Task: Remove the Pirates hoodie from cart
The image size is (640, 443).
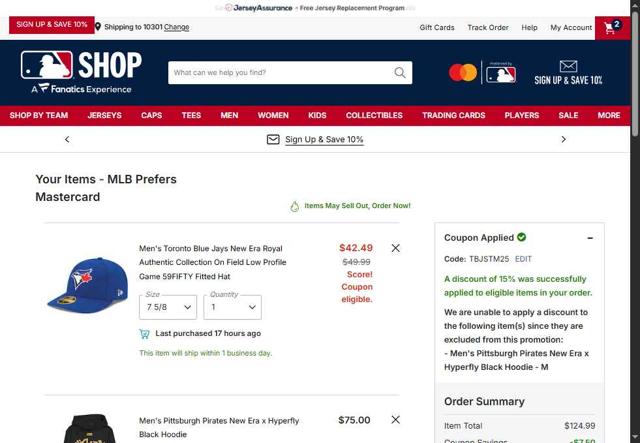Action: [396, 419]
